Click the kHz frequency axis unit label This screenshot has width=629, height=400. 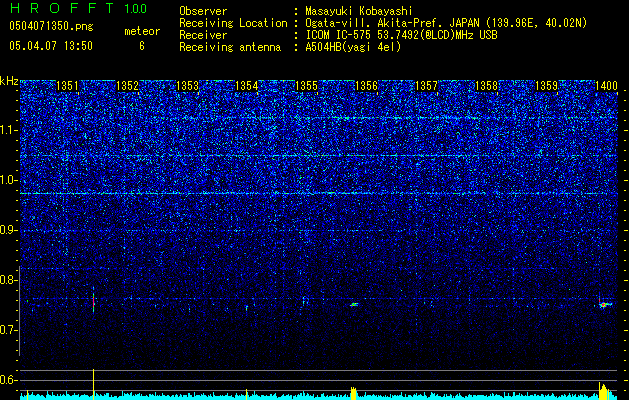tap(9, 81)
